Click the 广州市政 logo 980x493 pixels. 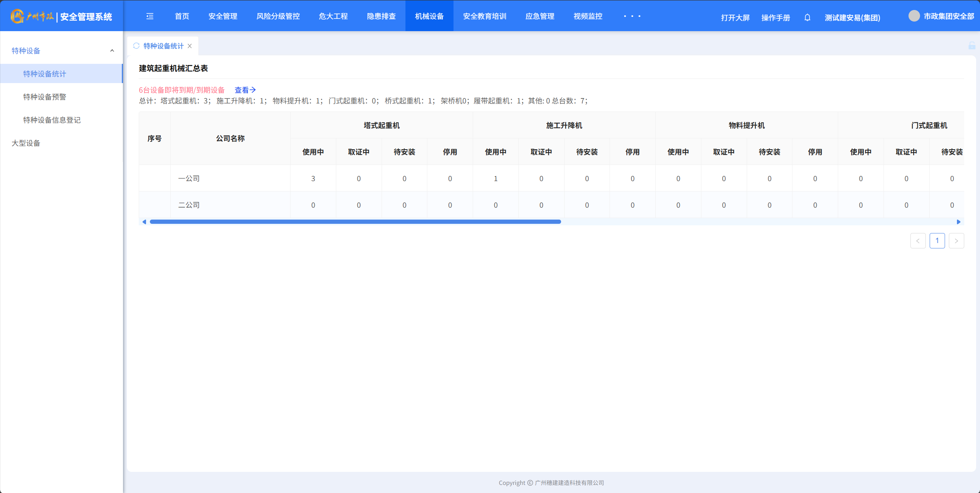(32, 16)
